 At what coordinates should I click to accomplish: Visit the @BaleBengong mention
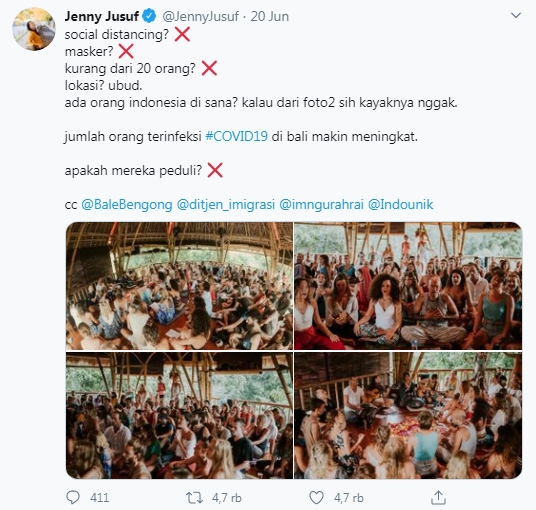click(x=126, y=204)
